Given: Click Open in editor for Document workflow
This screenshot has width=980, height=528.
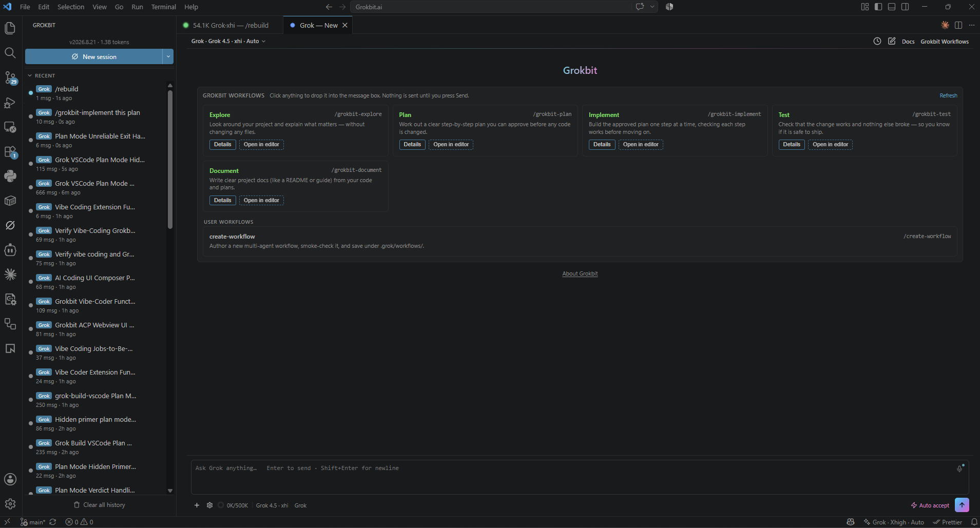Looking at the screenshot, I should coord(261,201).
